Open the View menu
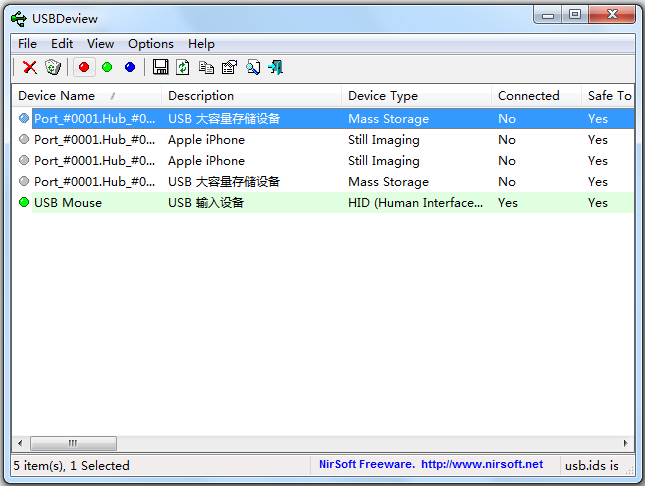The height and width of the screenshot is (486, 645). tap(100, 44)
